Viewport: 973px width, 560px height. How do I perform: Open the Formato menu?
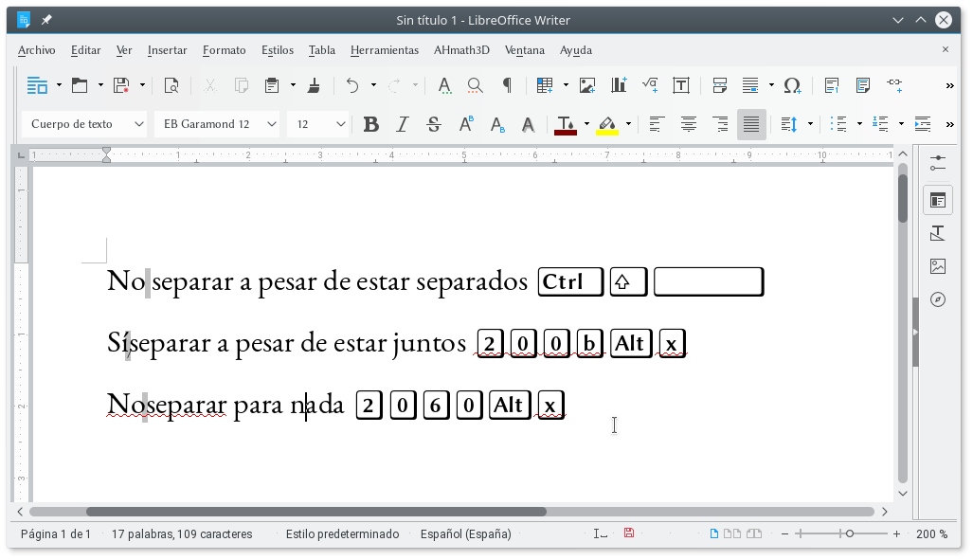pyautogui.click(x=224, y=50)
